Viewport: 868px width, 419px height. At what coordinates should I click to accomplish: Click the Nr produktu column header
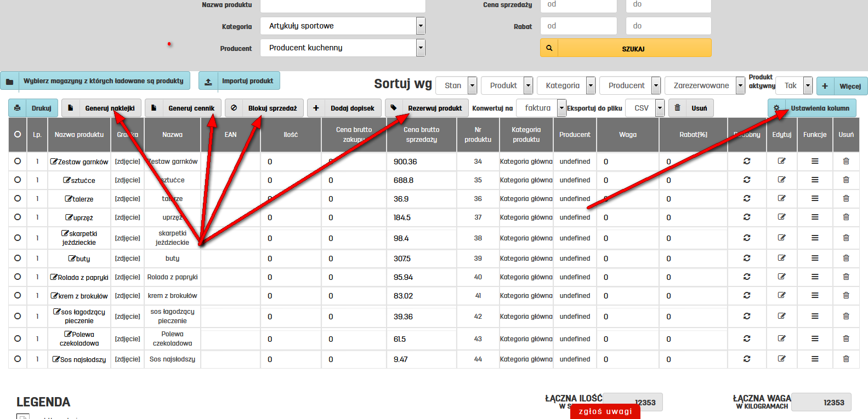pos(478,135)
